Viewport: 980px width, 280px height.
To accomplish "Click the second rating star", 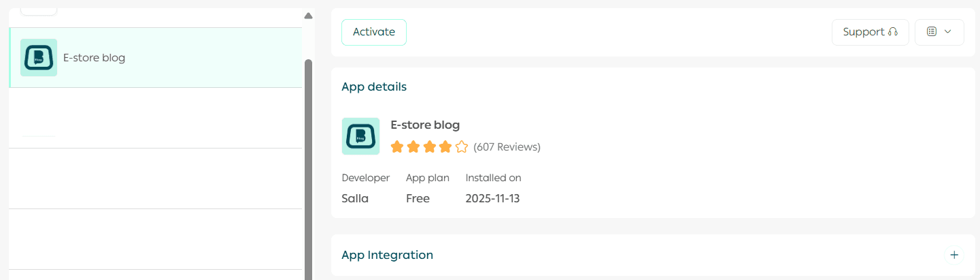I will [x=413, y=146].
